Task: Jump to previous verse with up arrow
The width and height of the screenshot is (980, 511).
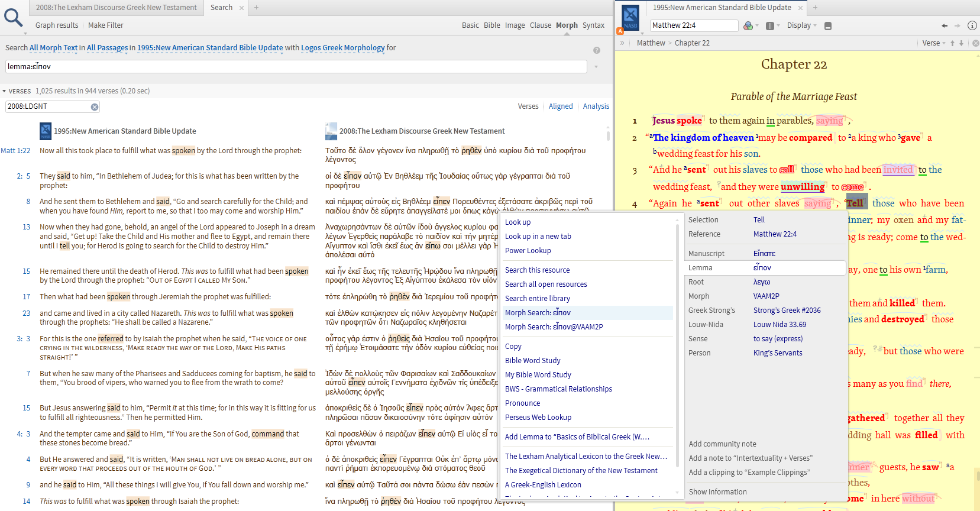Action: pyautogui.click(x=952, y=43)
